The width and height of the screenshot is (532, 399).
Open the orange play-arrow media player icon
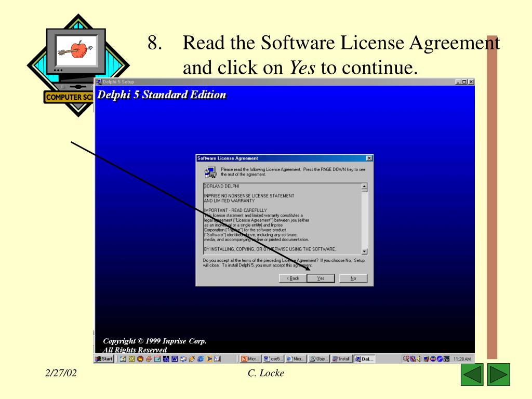[x=209, y=358]
